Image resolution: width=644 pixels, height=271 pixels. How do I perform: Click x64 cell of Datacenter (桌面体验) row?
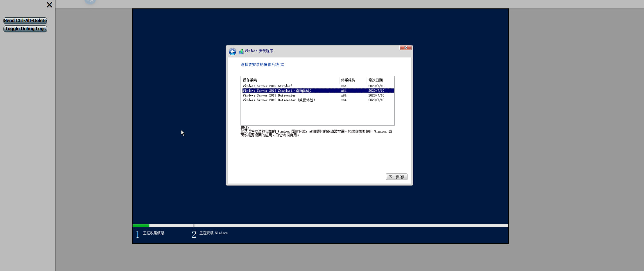point(344,100)
